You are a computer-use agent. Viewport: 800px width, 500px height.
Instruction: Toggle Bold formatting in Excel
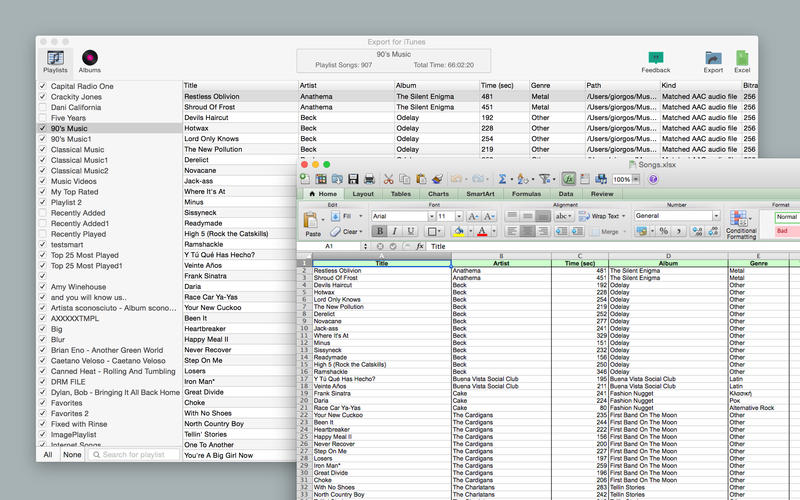pos(379,231)
